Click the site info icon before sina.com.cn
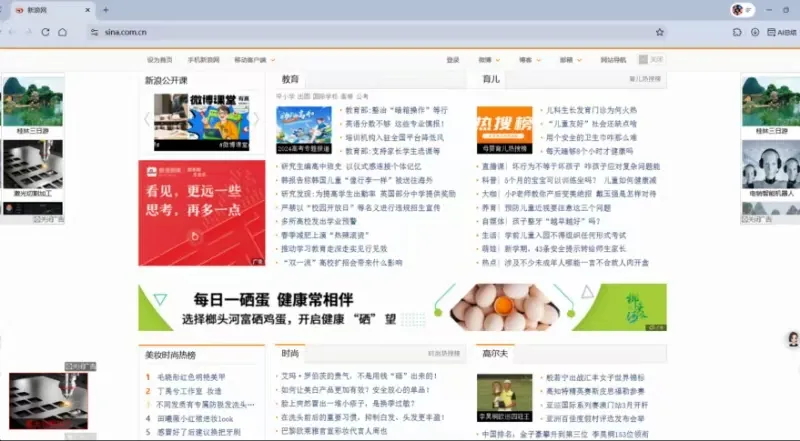Screen dimensions: 800x441 pyautogui.click(x=94, y=32)
